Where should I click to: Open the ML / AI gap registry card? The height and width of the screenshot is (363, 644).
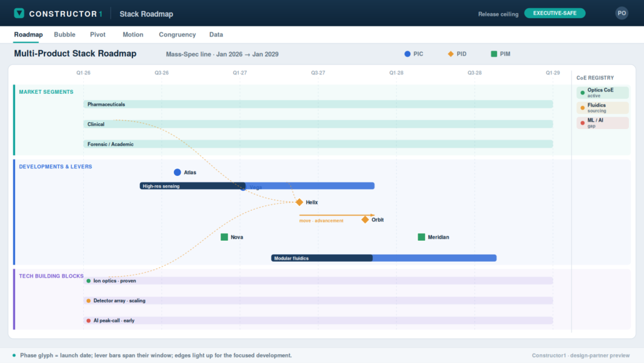pyautogui.click(x=603, y=123)
